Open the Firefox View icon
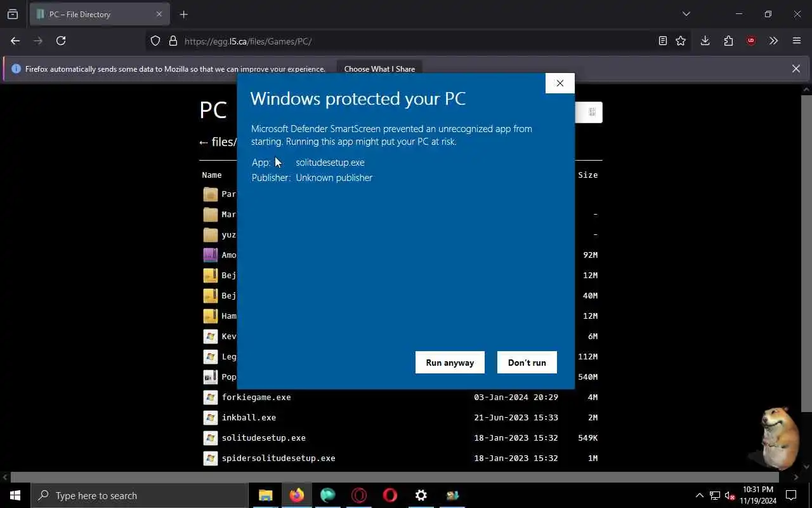 pyautogui.click(x=13, y=14)
